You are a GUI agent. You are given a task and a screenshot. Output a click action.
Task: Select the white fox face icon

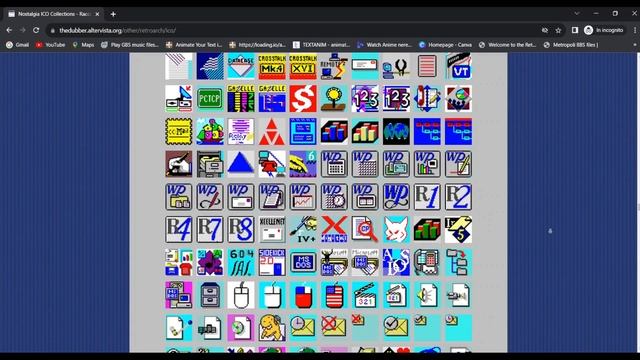coord(396,229)
